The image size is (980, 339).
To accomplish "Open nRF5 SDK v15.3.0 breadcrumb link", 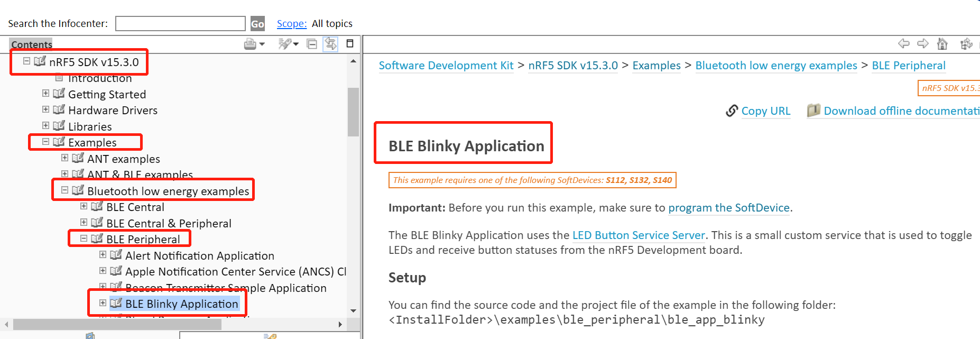I will tap(573, 66).
